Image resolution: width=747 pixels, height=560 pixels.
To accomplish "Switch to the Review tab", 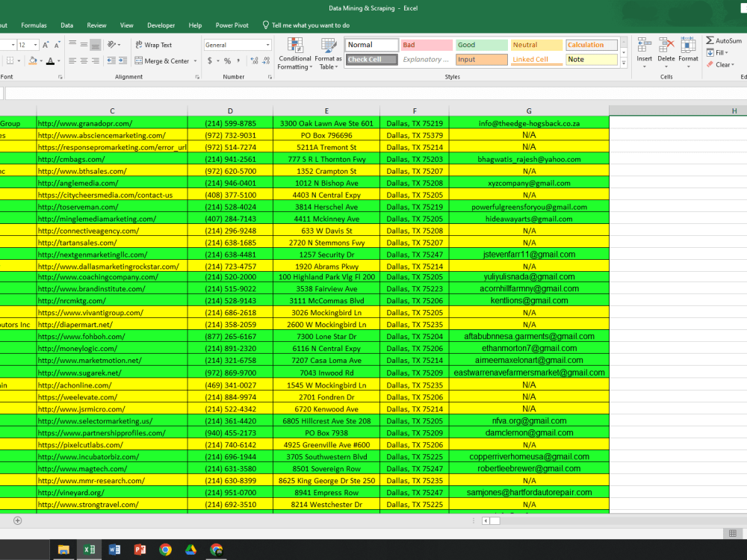I will (96, 25).
